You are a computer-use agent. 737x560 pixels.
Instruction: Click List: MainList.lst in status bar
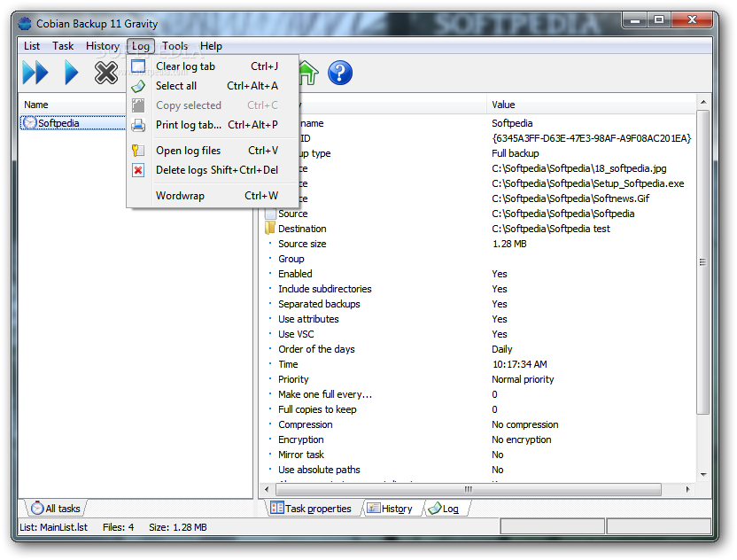coord(53,527)
